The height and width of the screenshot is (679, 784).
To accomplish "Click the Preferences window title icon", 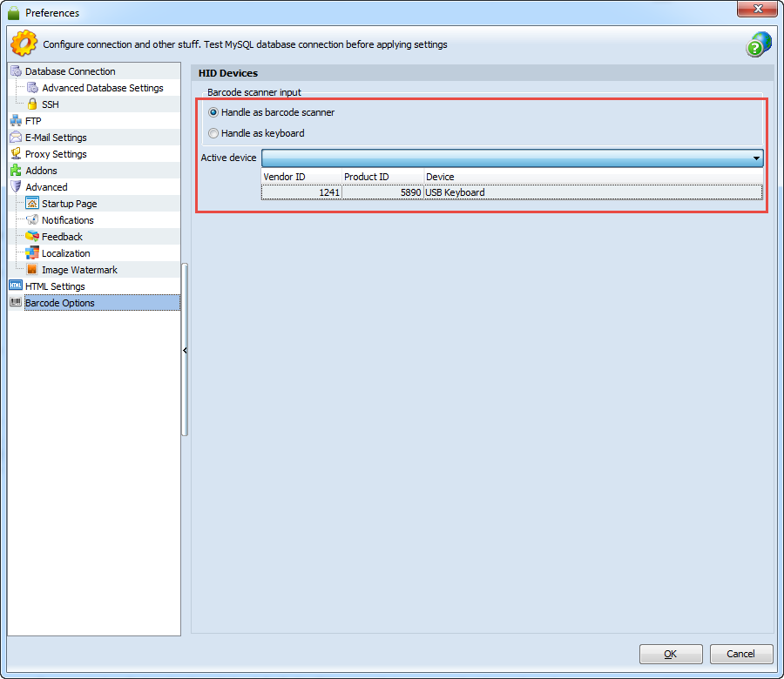I will 14,12.
